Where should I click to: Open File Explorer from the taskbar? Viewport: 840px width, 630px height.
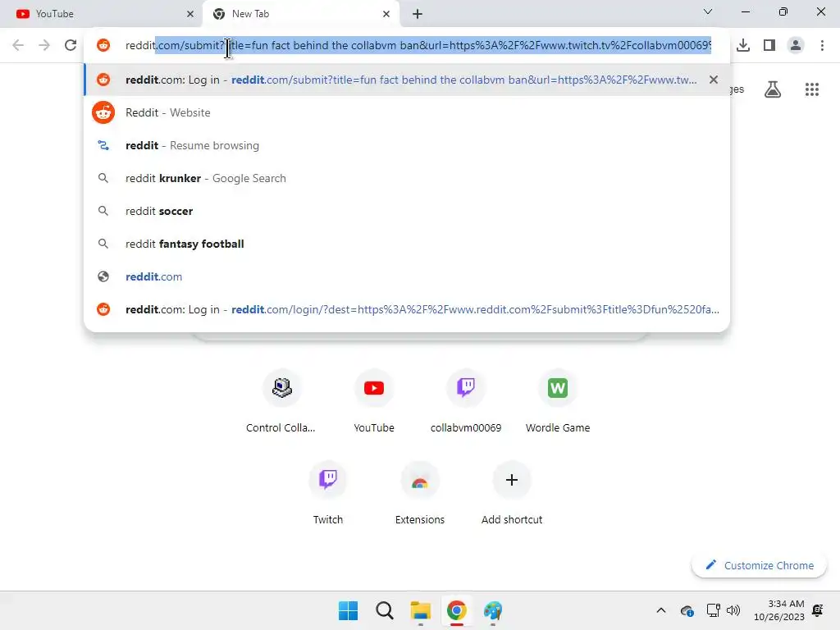pos(421,610)
